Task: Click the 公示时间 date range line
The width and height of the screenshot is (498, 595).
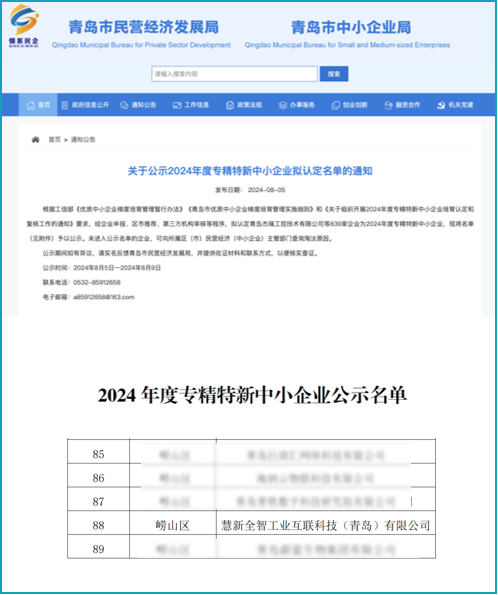Action: [x=102, y=268]
